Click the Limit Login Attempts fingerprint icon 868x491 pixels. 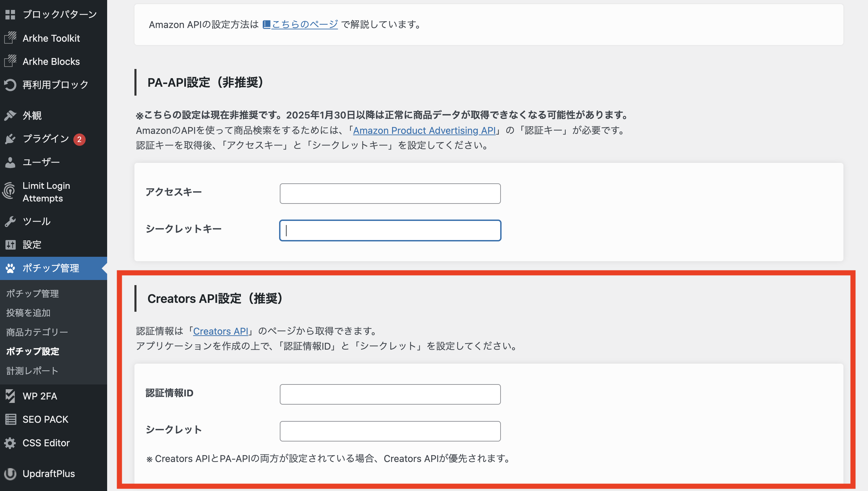[x=10, y=191]
